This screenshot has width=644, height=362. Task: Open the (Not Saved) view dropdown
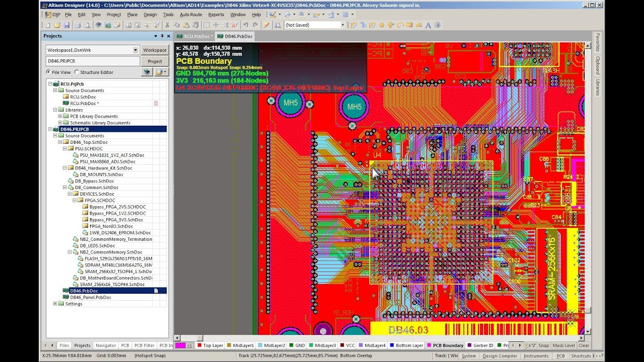tap(343, 25)
